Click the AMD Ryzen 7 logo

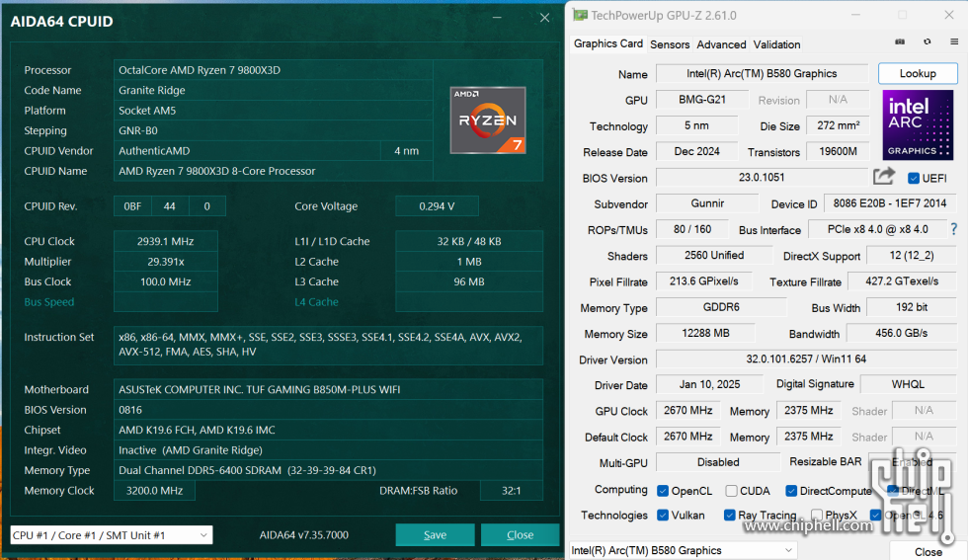pos(488,120)
